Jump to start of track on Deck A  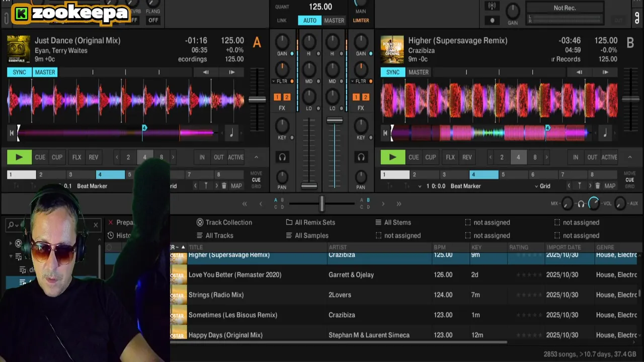click(12, 133)
